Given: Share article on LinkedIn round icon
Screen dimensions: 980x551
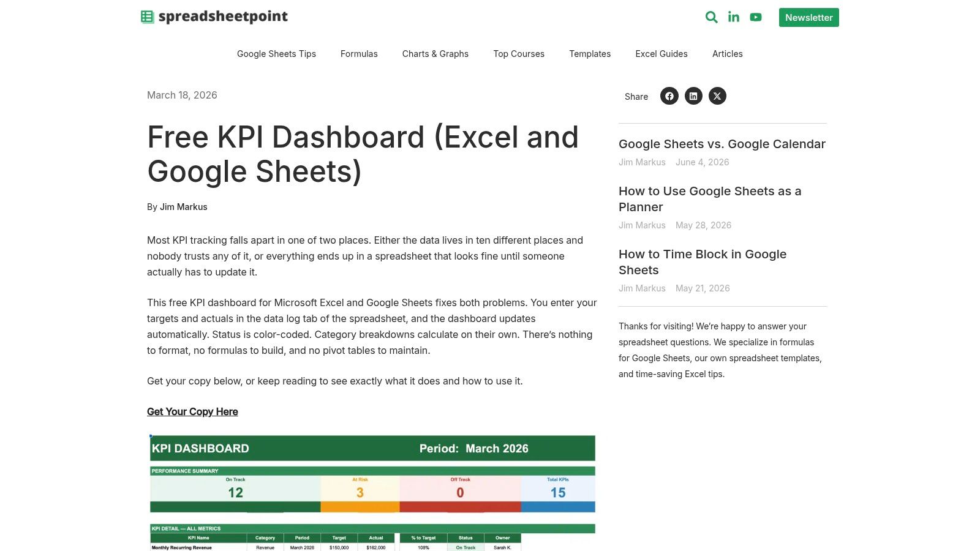Looking at the screenshot, I should [x=693, y=96].
